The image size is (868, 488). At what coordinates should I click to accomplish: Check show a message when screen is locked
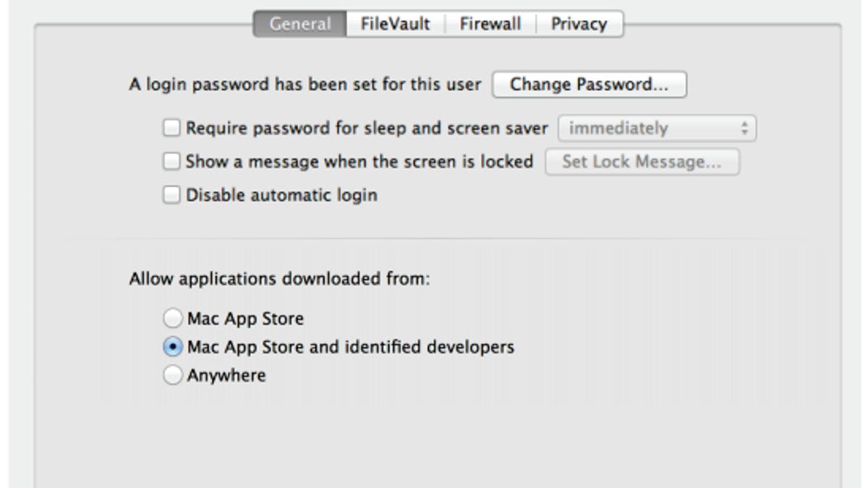click(x=171, y=162)
